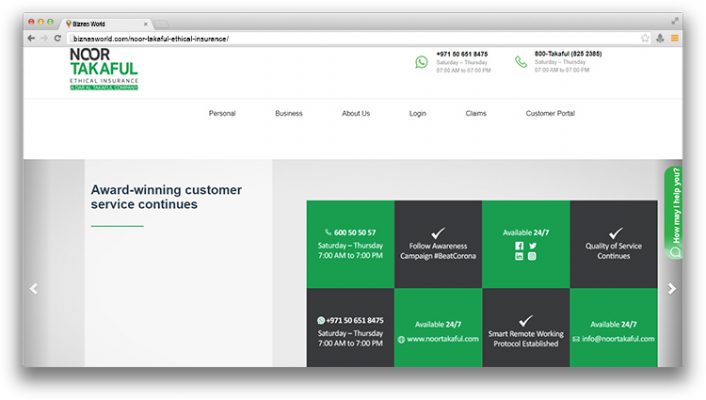Click the Noor Takaful logo
Image resolution: width=706 pixels, height=400 pixels.
click(103, 69)
